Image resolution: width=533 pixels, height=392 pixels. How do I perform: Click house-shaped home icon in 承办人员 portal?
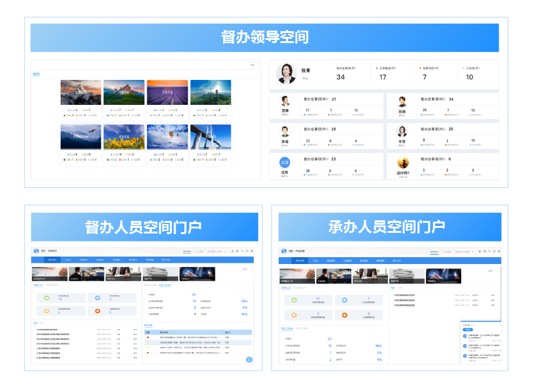pos(479,252)
